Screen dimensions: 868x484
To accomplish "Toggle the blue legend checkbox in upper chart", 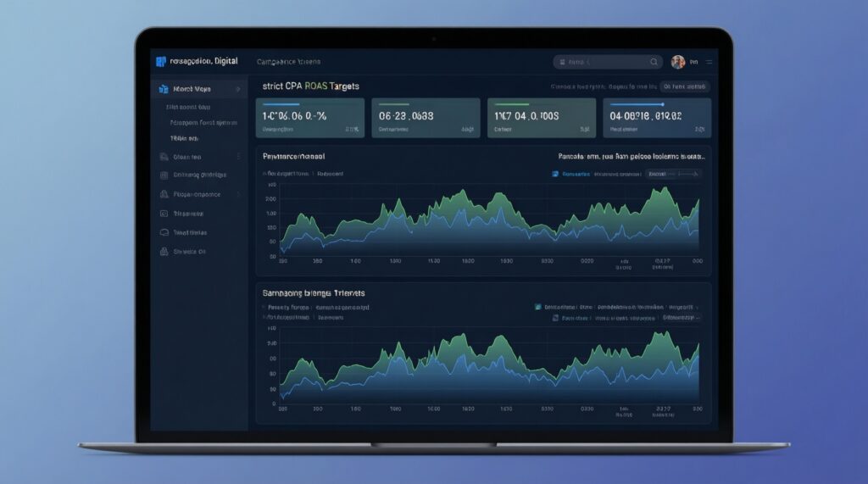I will point(556,174).
